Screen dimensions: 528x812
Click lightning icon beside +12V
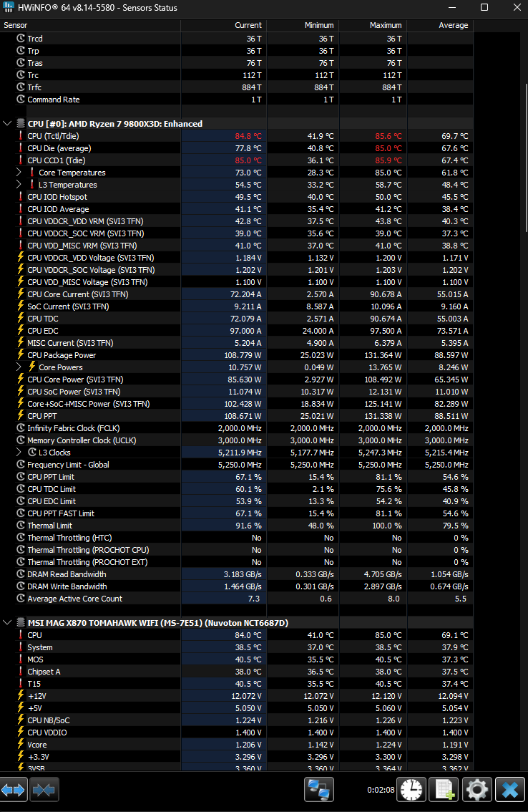(21, 695)
